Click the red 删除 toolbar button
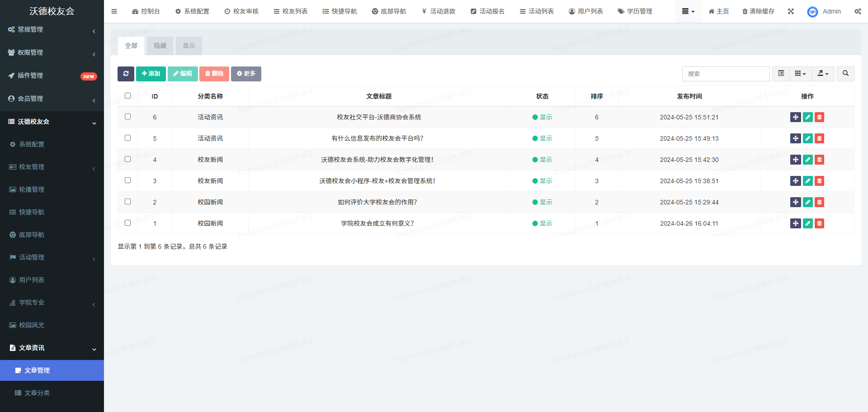The height and width of the screenshot is (412, 868). (x=214, y=74)
